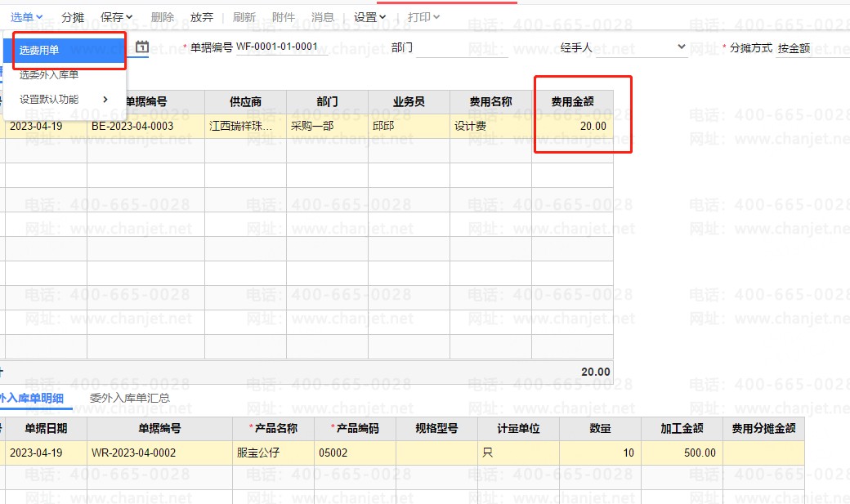
Task: Open the 保存 dropdown
Action: [x=116, y=17]
